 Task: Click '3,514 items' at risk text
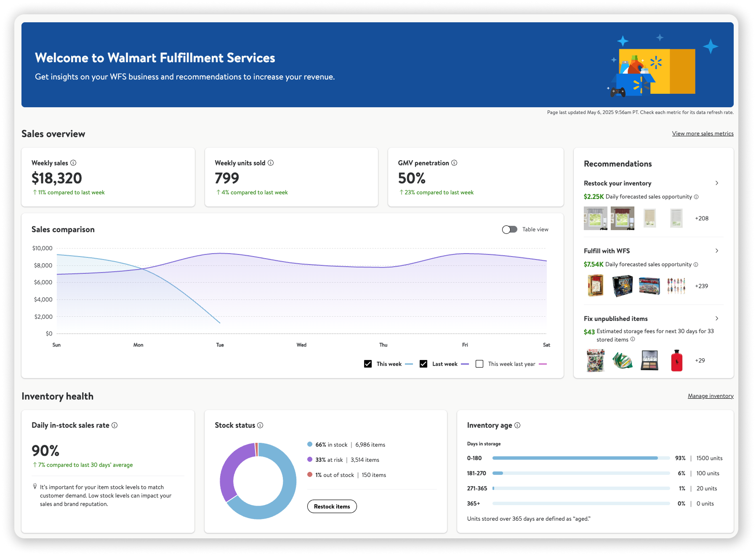[x=365, y=460]
